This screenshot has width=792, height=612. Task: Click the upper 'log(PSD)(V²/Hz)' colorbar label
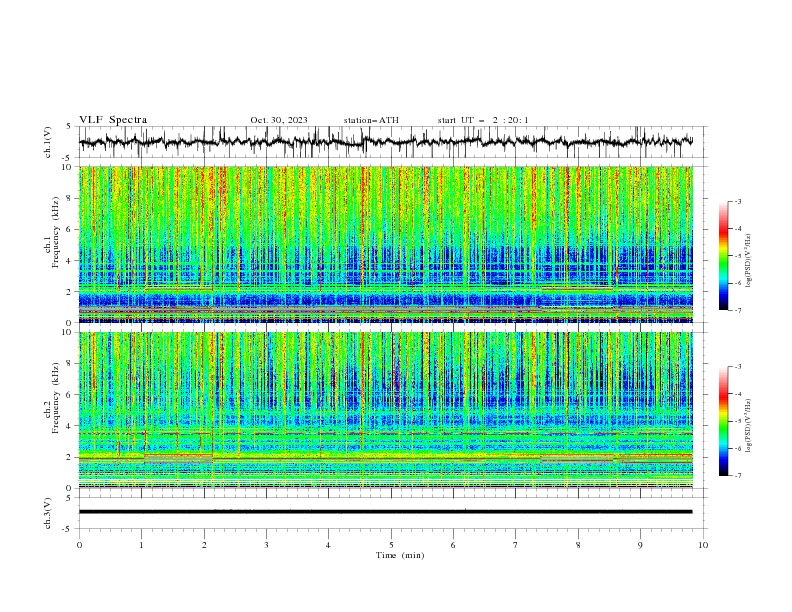[x=748, y=261]
